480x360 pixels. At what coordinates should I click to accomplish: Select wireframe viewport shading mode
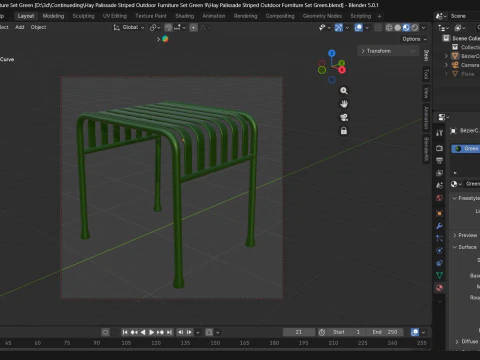[389, 28]
